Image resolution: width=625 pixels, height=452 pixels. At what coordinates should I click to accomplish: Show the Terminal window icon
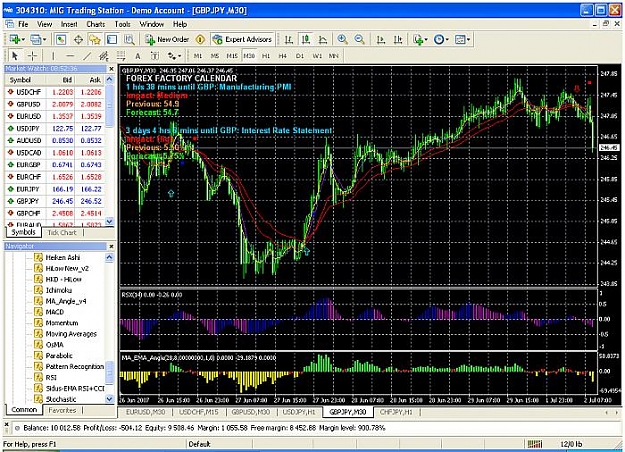(112, 39)
